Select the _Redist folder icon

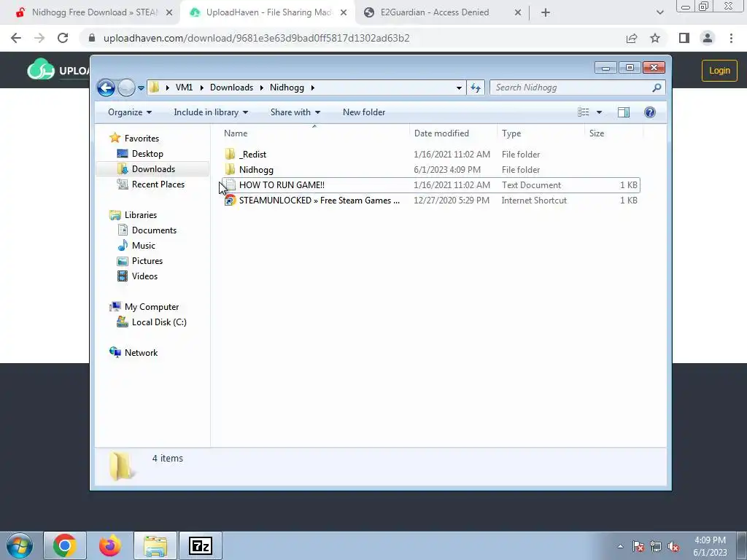(230, 155)
